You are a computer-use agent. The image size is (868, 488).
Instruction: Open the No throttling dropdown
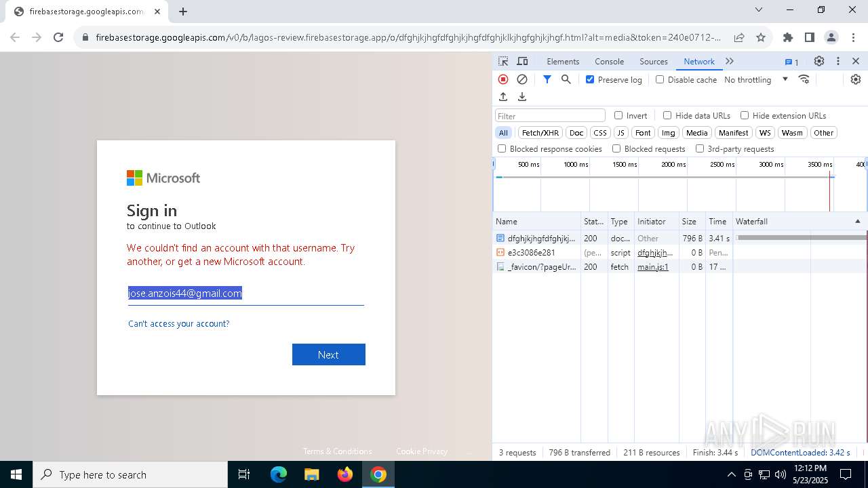(x=756, y=79)
